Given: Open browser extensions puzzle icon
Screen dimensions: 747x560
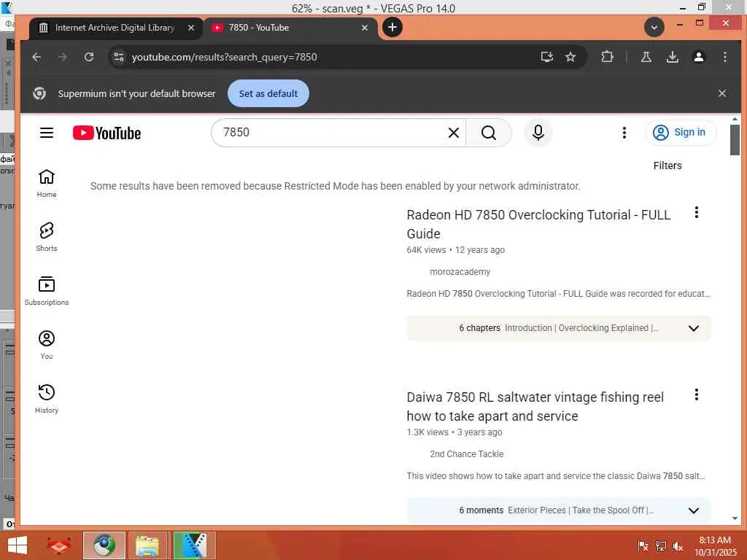Looking at the screenshot, I should 607,57.
